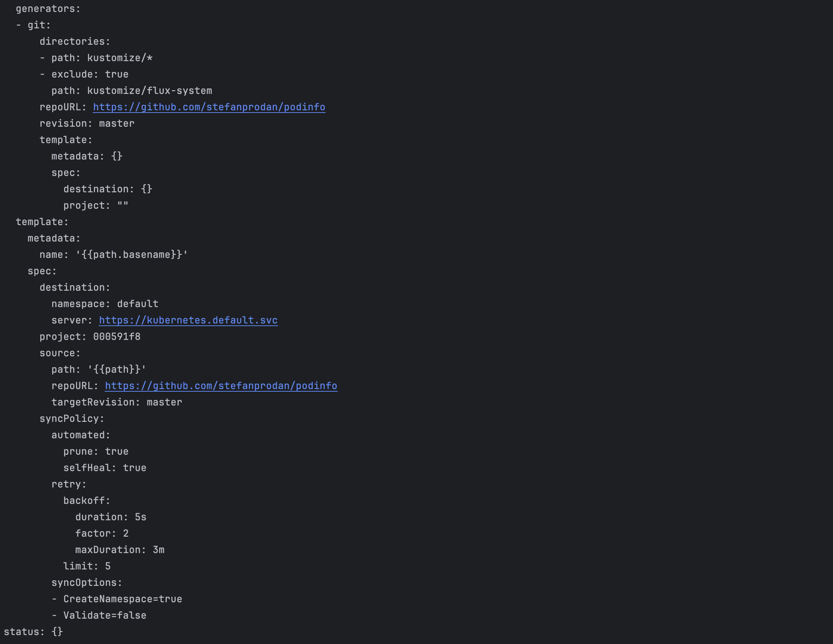Click the 'kustomize/*' path value

point(120,58)
